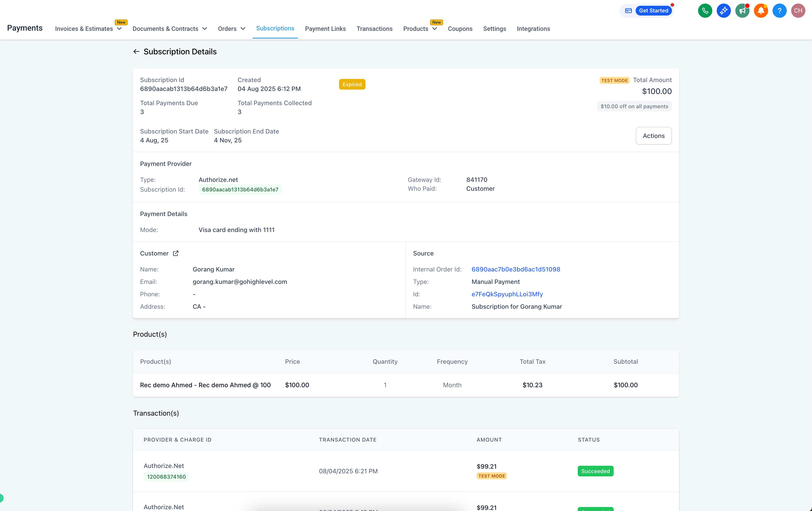Click charge ID 120068374160 badge

click(x=166, y=477)
